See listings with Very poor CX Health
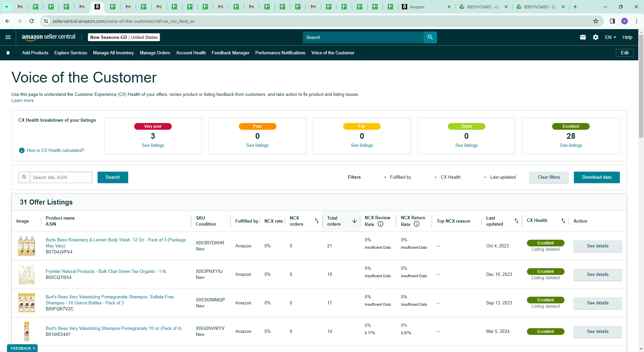The height and width of the screenshot is (352, 644). pyautogui.click(x=153, y=145)
